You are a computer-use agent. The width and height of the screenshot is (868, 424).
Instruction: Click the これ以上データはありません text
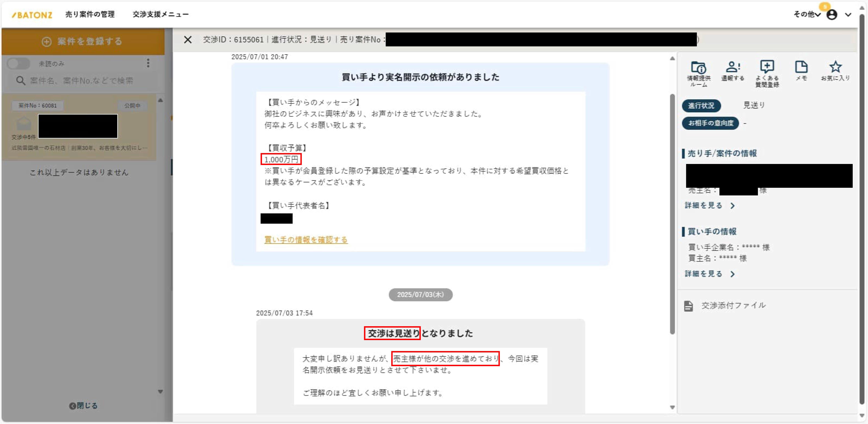pyautogui.click(x=79, y=172)
